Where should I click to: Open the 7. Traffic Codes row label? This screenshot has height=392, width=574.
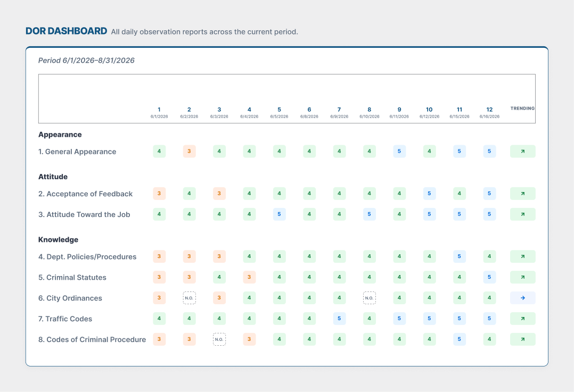pos(65,319)
